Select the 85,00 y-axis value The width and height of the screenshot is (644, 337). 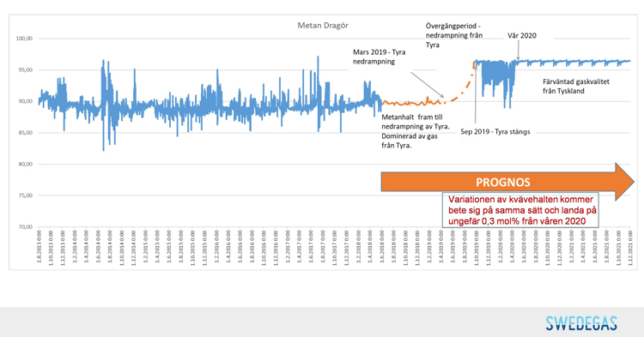coord(25,133)
